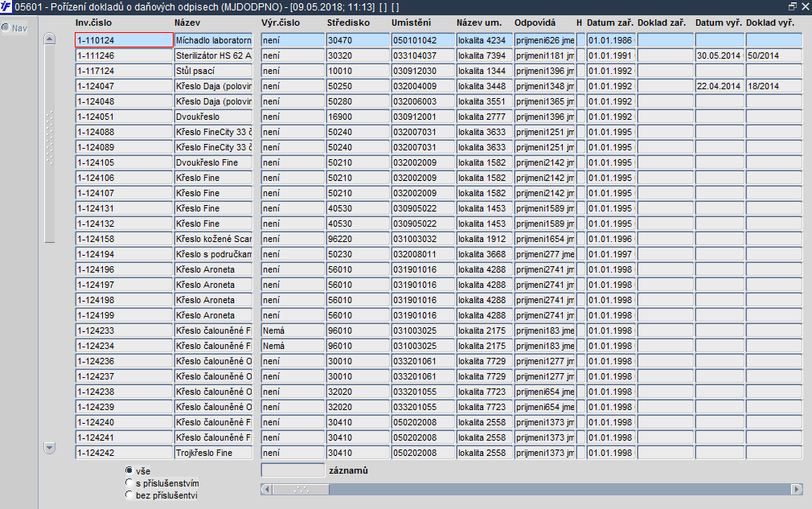Image resolution: width=812 pixels, height=509 pixels.
Task: Click the záznamů count input field
Action: (x=293, y=470)
